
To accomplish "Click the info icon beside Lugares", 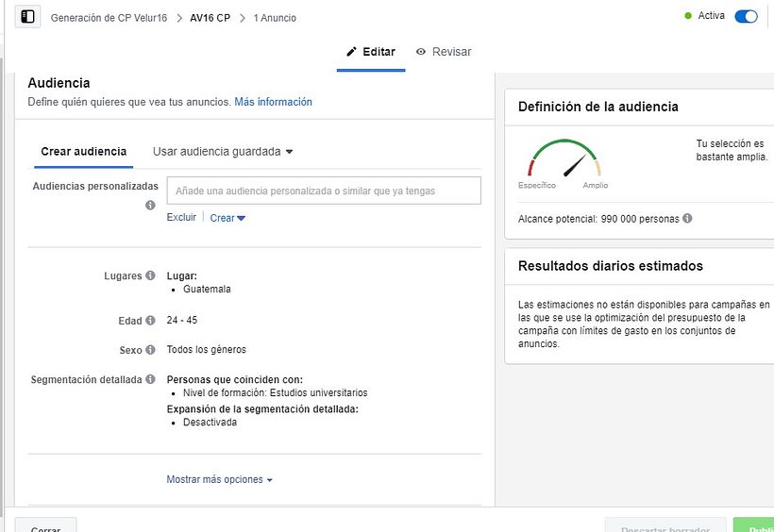I will click(150, 276).
